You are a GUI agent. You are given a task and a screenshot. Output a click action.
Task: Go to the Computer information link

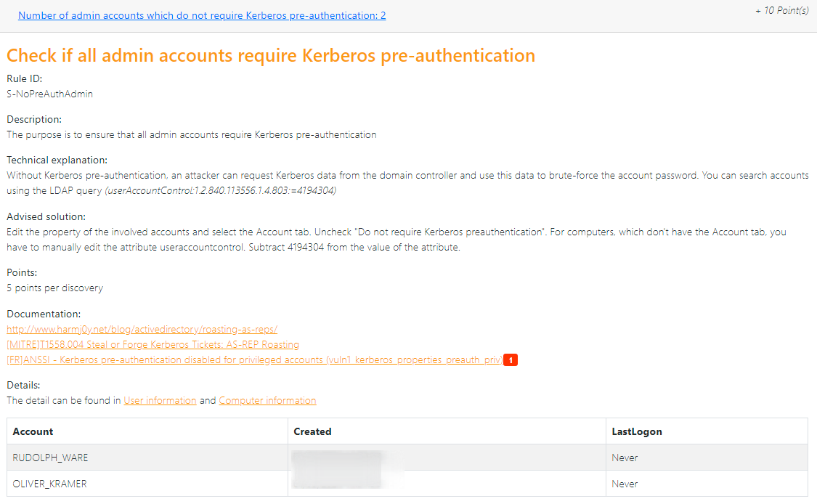click(267, 400)
